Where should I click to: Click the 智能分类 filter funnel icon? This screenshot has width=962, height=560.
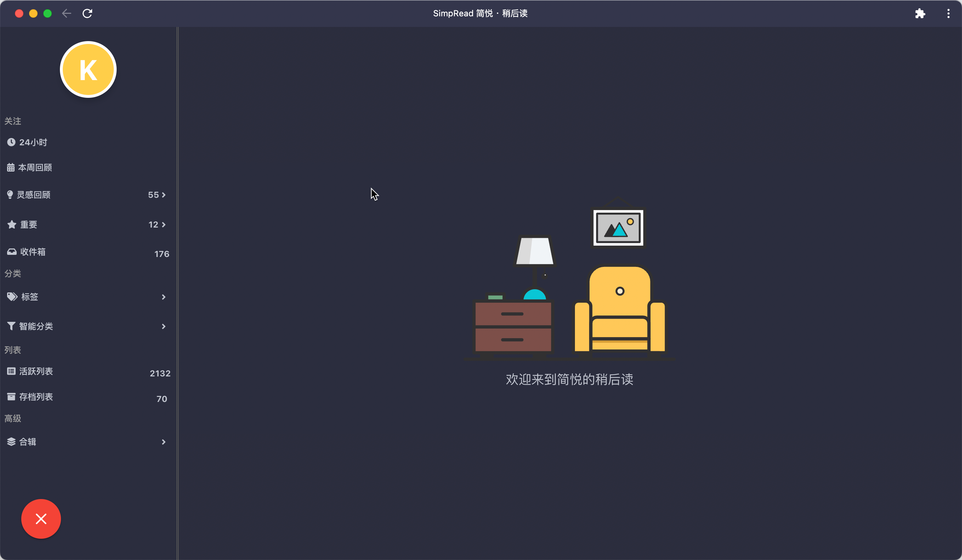coord(11,326)
